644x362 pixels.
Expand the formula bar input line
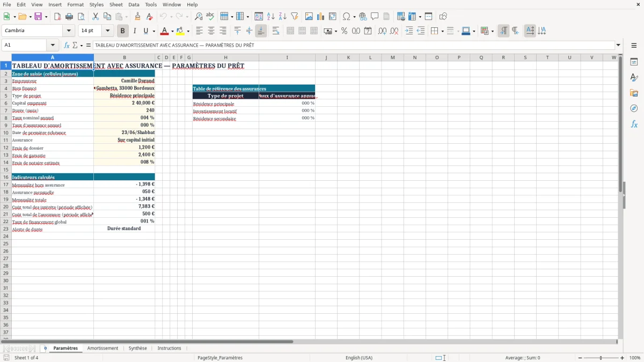coord(618,45)
